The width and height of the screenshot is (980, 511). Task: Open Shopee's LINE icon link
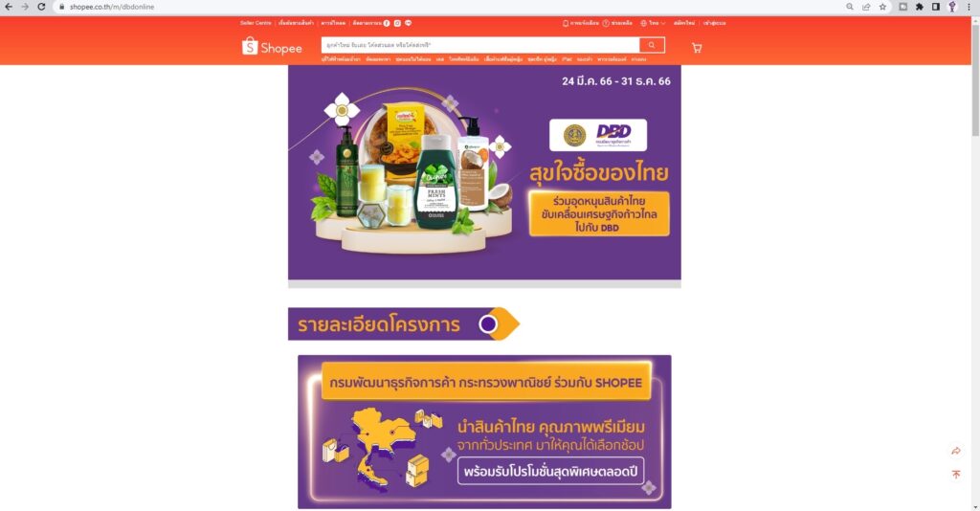click(x=408, y=23)
